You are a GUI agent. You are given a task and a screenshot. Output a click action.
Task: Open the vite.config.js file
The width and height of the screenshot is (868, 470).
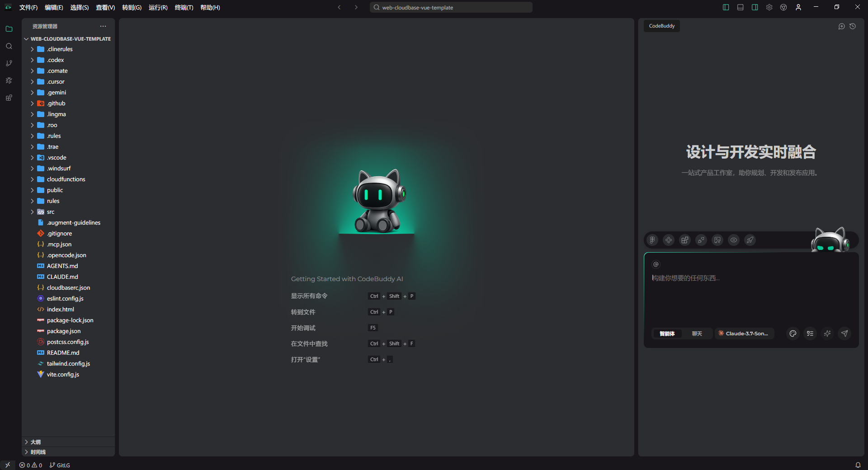[68, 375]
